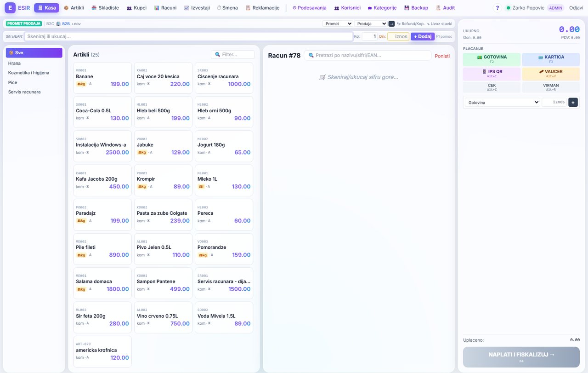
Task: Select the Hrana category
Action: point(34,63)
